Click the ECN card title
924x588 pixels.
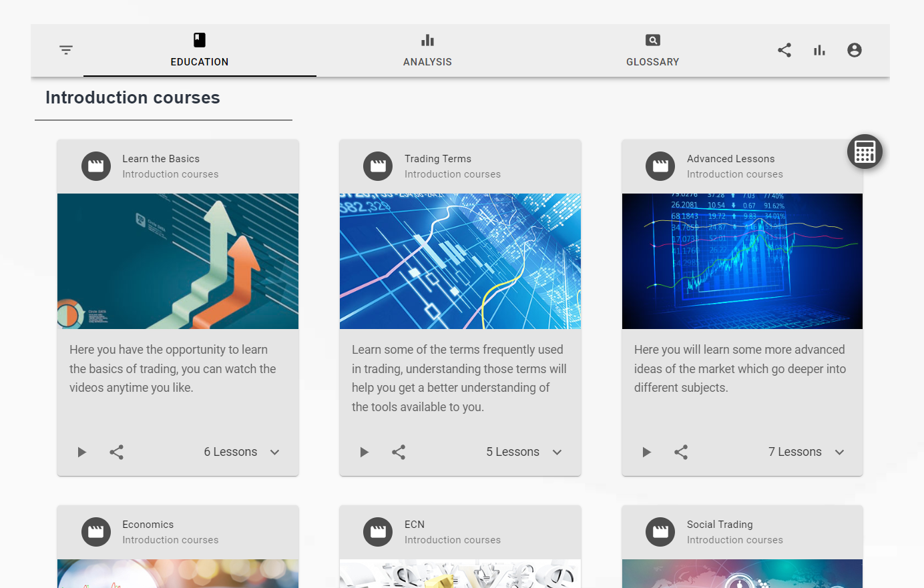point(415,525)
